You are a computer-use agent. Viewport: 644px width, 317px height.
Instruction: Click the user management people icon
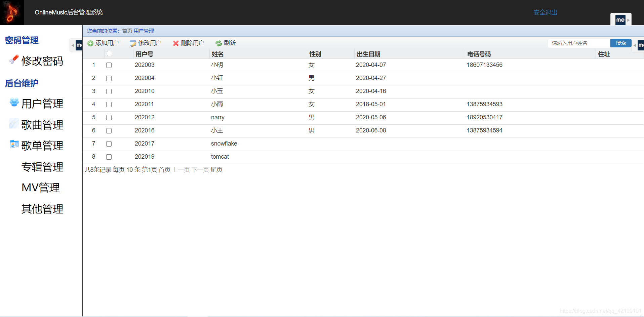point(14,102)
